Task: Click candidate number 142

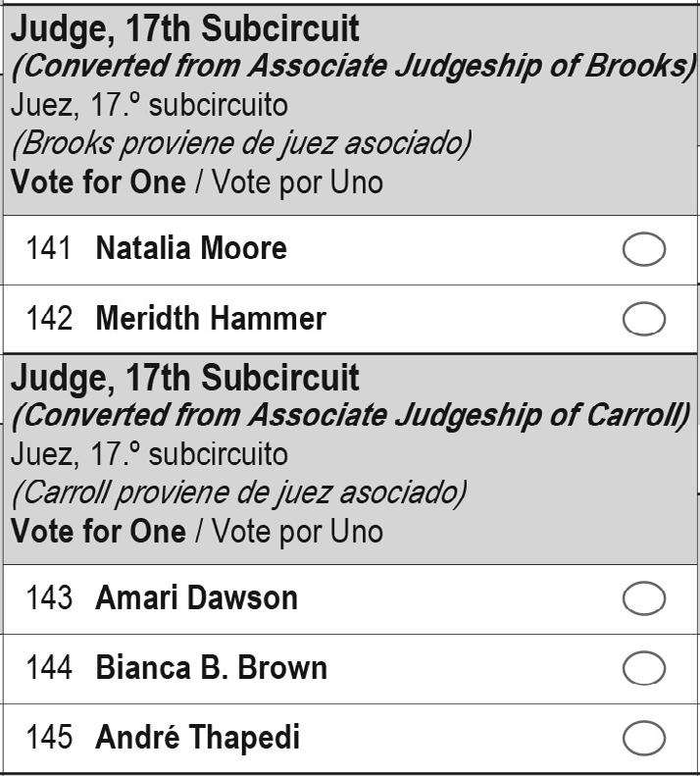Action: [49, 318]
